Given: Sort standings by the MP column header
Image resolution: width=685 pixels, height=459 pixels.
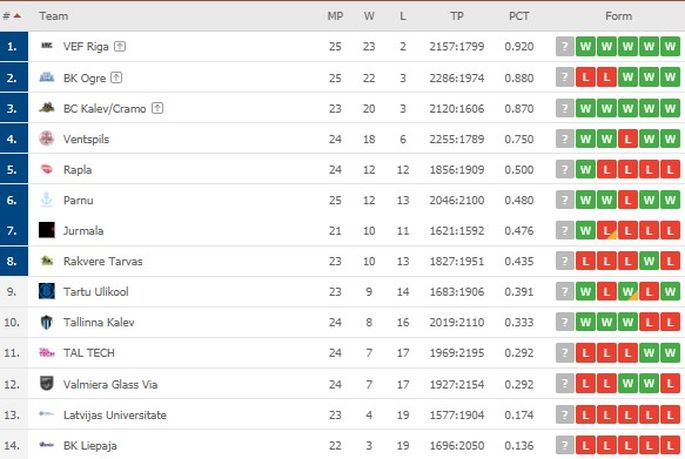Looking at the screenshot, I should coord(335,16).
